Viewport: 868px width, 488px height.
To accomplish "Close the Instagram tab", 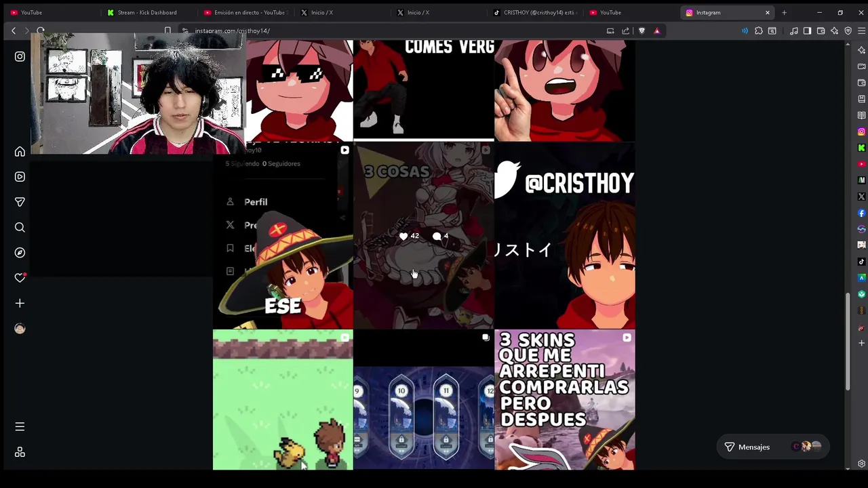I will pos(768,12).
